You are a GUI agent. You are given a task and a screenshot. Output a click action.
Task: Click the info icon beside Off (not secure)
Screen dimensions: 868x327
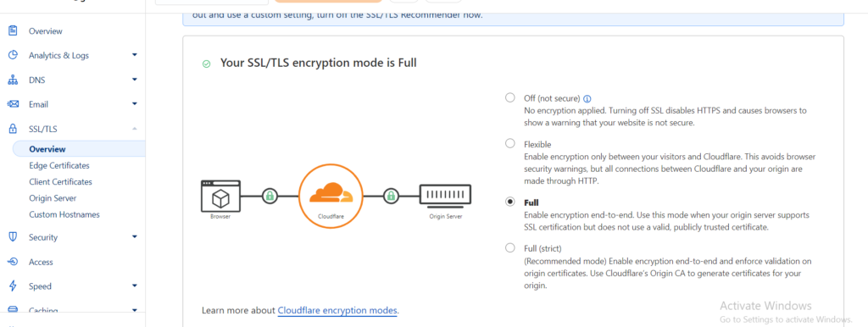[x=587, y=98]
